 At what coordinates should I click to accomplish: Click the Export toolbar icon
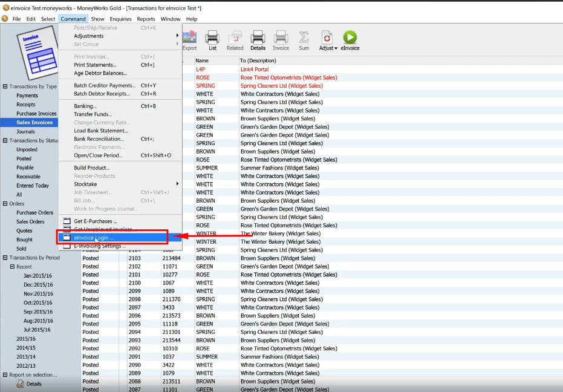pos(190,38)
